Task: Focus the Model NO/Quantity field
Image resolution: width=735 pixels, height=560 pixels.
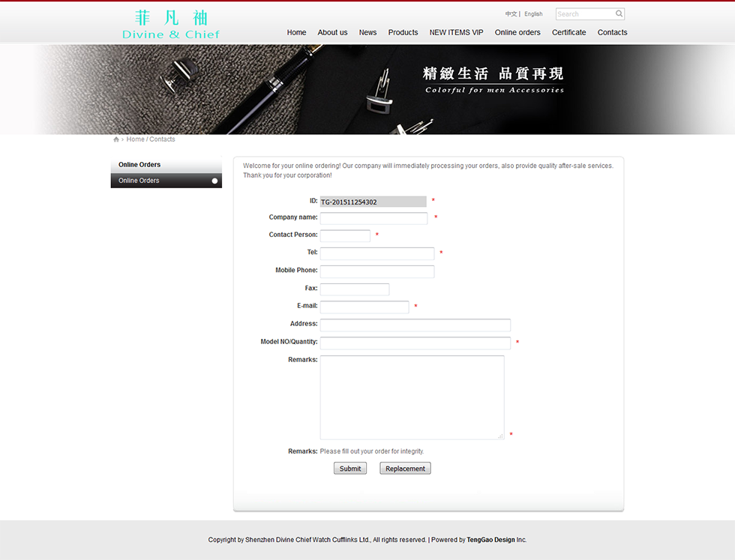Action: tap(415, 343)
